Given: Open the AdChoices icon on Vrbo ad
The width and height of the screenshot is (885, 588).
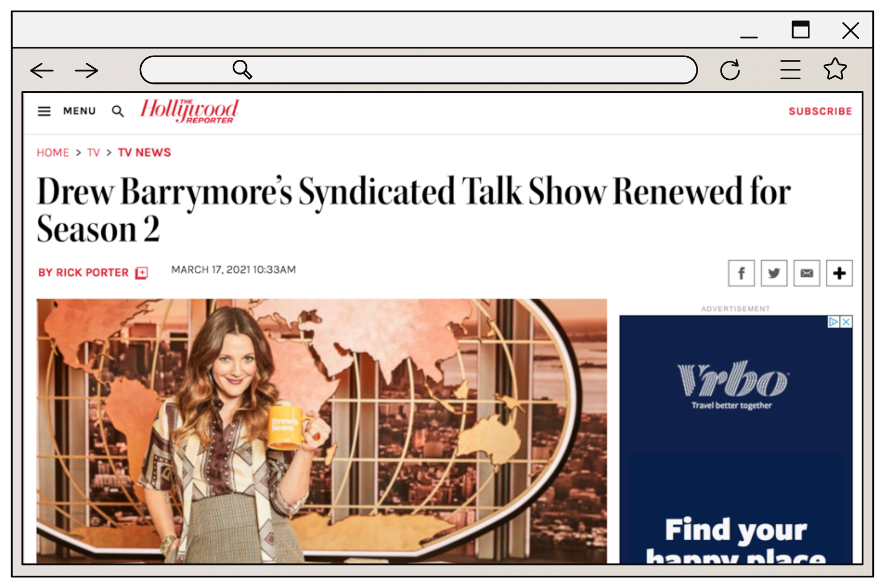Looking at the screenshot, I should (x=834, y=322).
